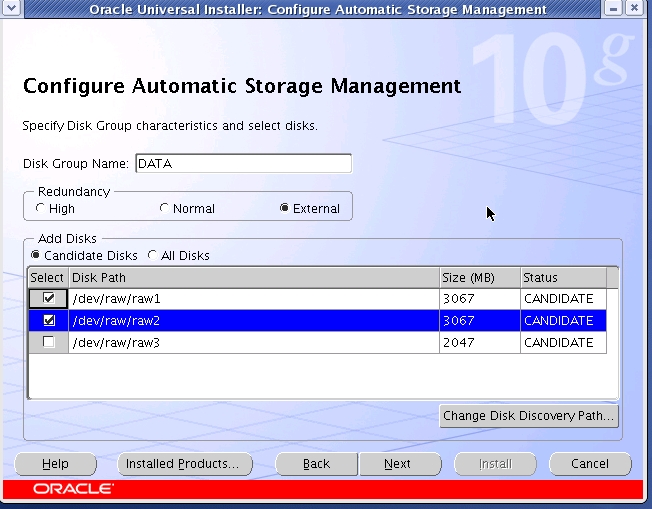Click the Status column header
The height and width of the screenshot is (509, 652).
[563, 277]
